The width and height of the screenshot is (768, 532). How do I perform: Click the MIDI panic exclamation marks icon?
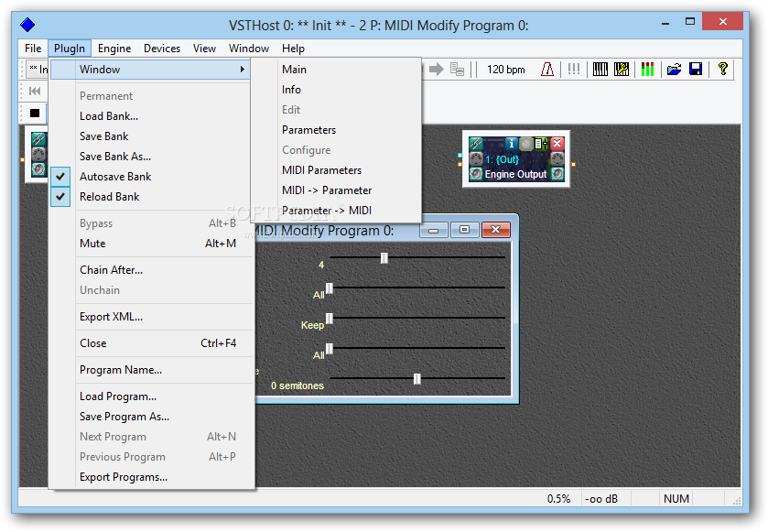[574, 69]
